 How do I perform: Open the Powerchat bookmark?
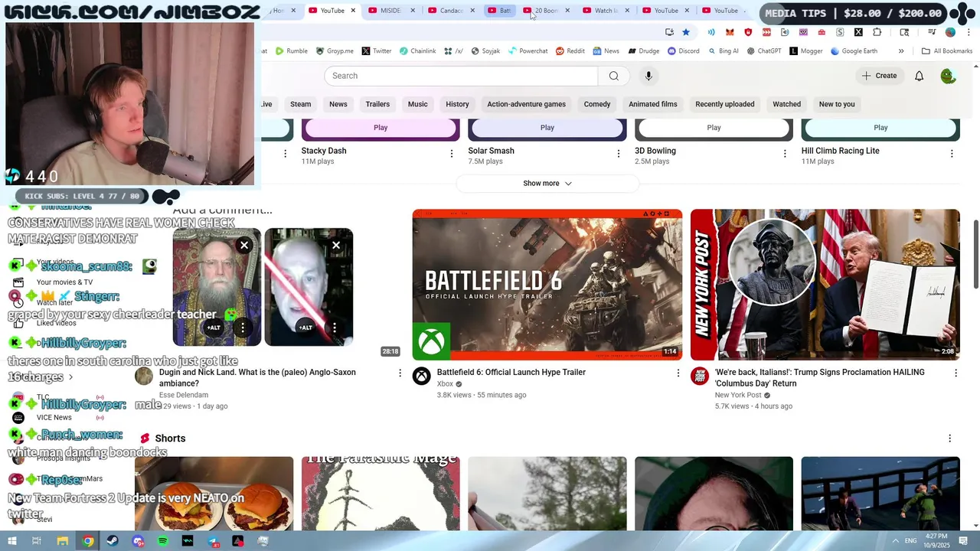pyautogui.click(x=528, y=51)
